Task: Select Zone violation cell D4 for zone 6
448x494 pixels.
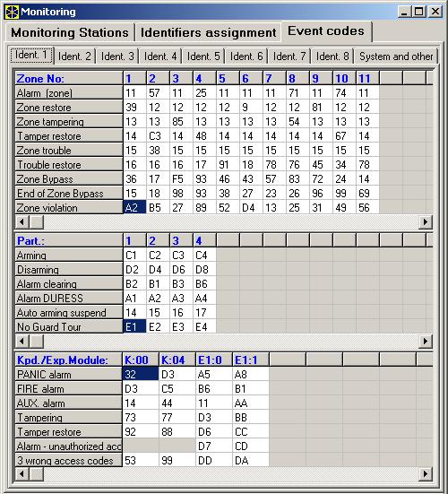Action: click(251, 208)
